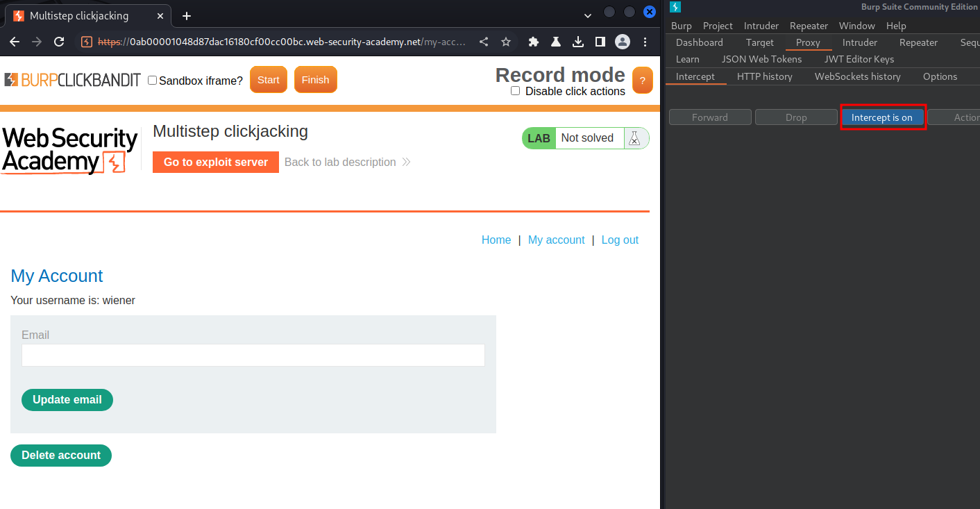Bookmark page with the star icon
This screenshot has height=509, width=980.
point(506,42)
